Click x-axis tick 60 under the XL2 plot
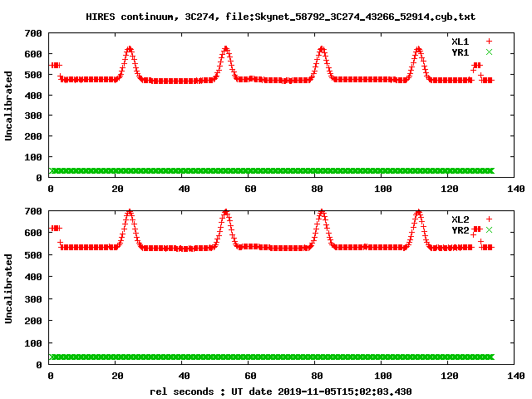The width and height of the screenshot is (532, 399). click(250, 376)
